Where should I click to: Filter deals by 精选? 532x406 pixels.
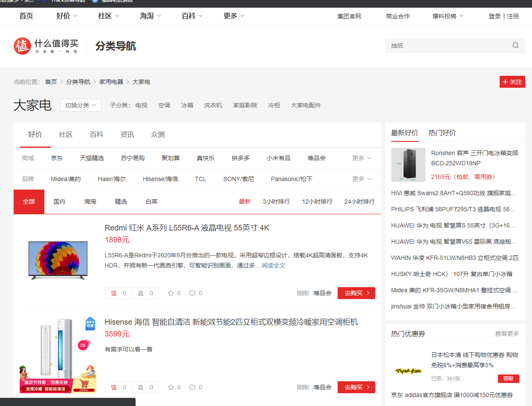click(x=121, y=202)
